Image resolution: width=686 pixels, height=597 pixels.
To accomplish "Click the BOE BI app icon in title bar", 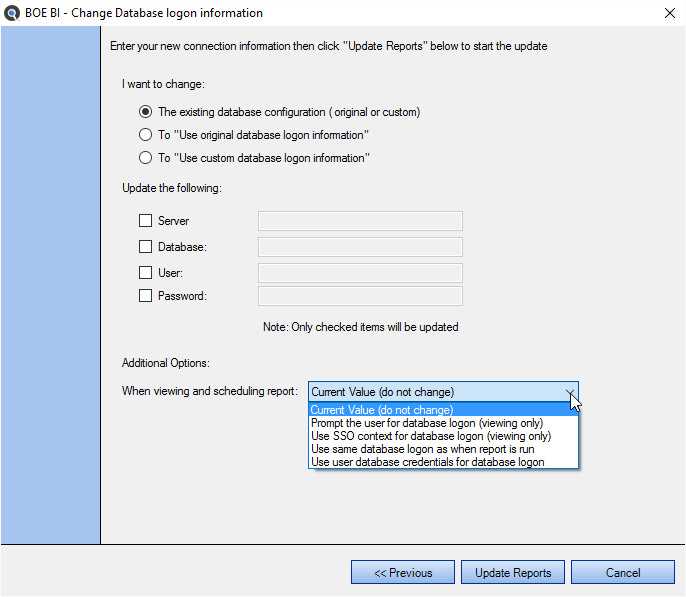I will click(12, 13).
